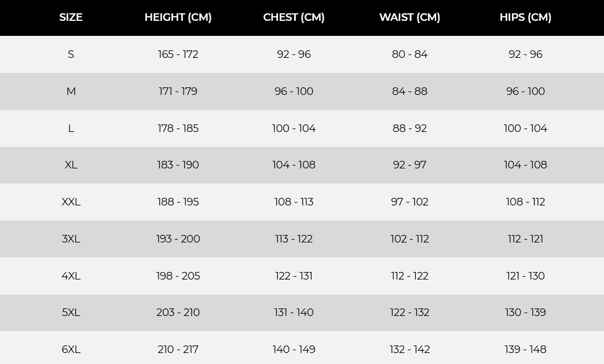604x364 pixels.
Task: Click waist value 84 - 88
Action: click(x=409, y=91)
